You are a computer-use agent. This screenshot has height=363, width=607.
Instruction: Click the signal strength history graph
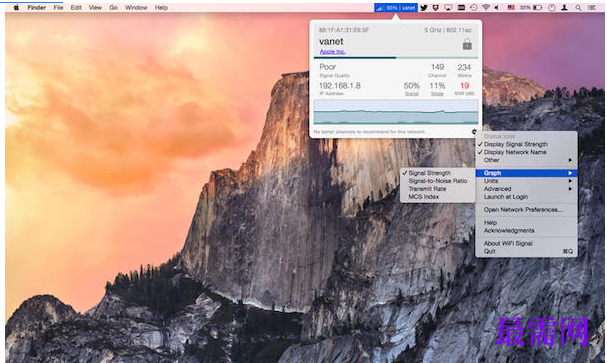pyautogui.click(x=396, y=112)
